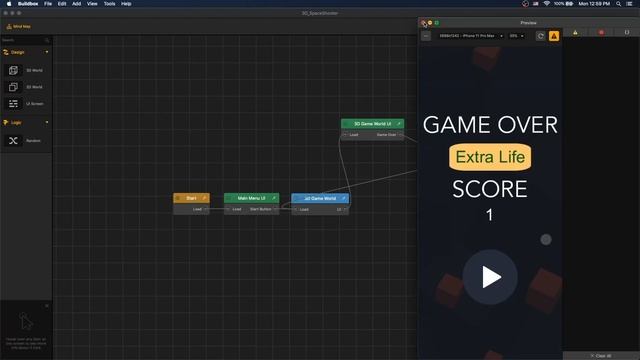Select the UI Screen node icon
The height and width of the screenshot is (360, 640).
13,104
